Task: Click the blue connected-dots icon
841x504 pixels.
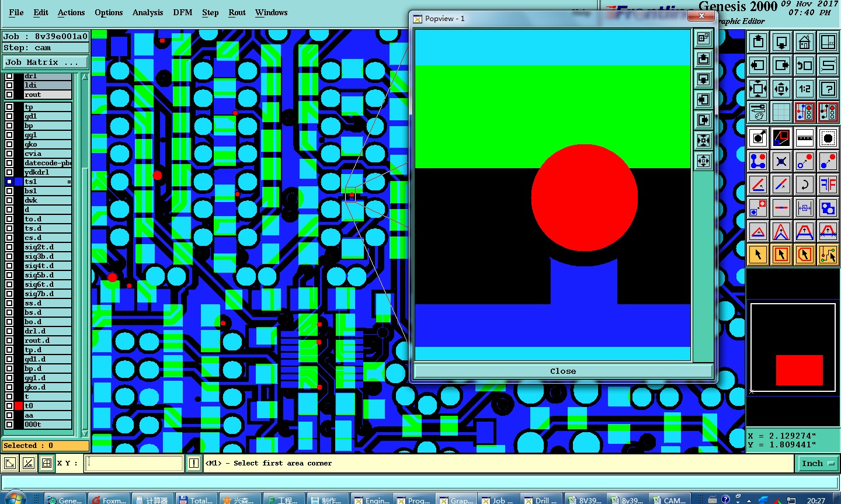Action: tap(758, 161)
